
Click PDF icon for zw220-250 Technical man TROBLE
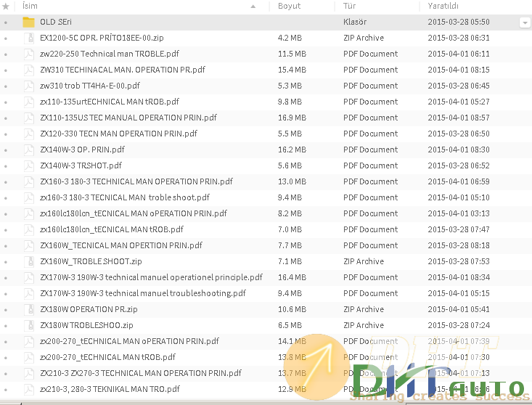(28, 54)
